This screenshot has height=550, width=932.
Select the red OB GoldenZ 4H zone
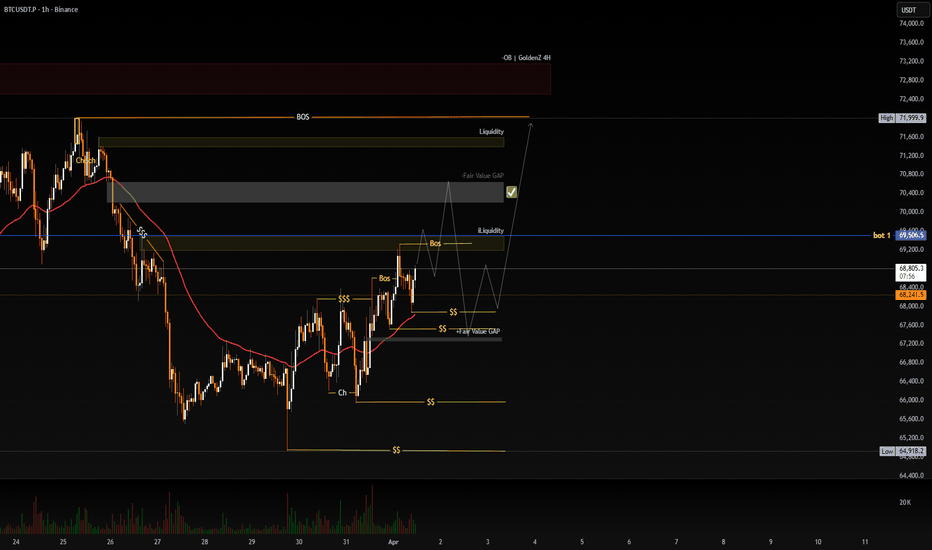pos(275,79)
